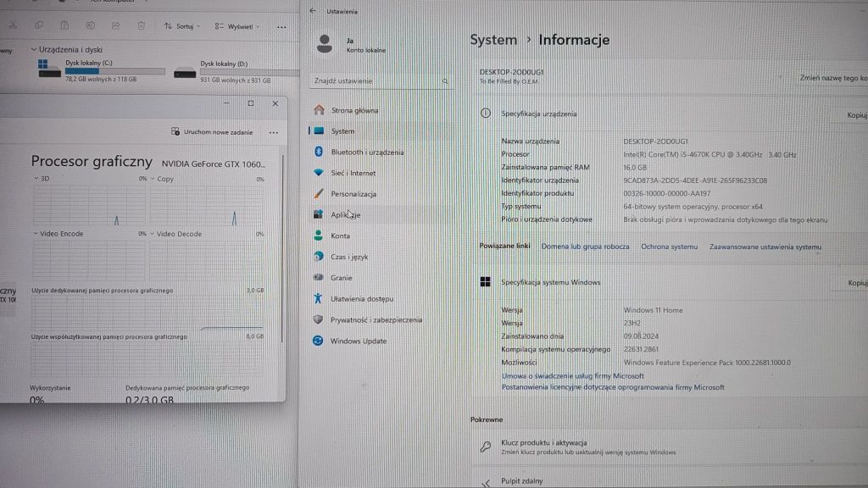Open the Zaawansowane ustawienia systemu link
This screenshot has width=868, height=488.
point(765,247)
